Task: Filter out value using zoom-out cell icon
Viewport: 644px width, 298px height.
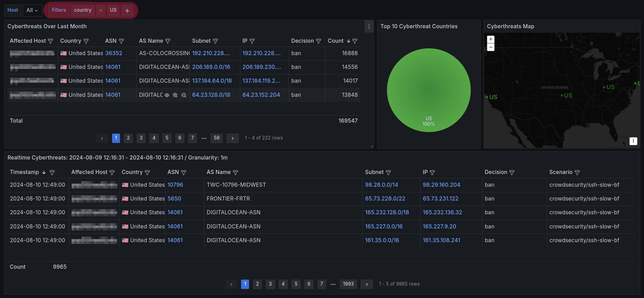Action: pos(184,95)
